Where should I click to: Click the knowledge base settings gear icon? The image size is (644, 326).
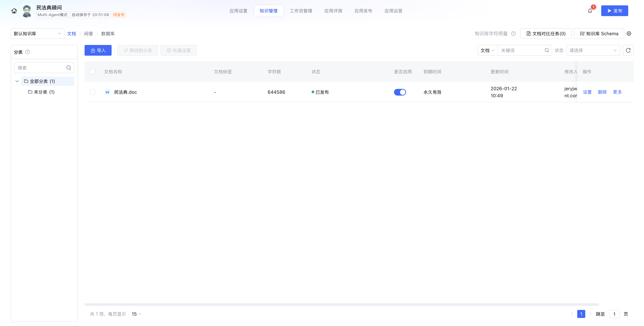629,34
